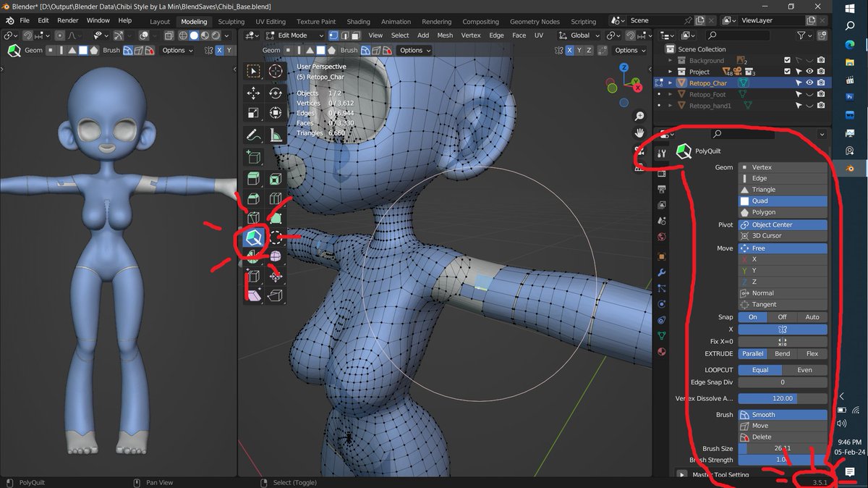
Task: Activate the Extrude Region tool
Action: 254,179
